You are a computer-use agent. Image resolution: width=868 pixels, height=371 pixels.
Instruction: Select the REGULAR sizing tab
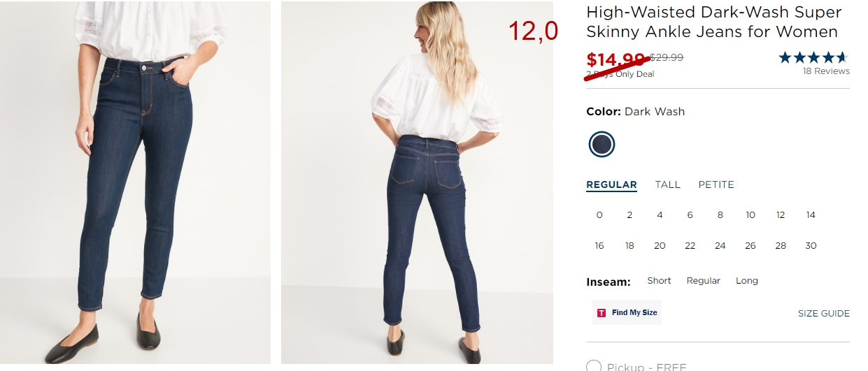(611, 184)
